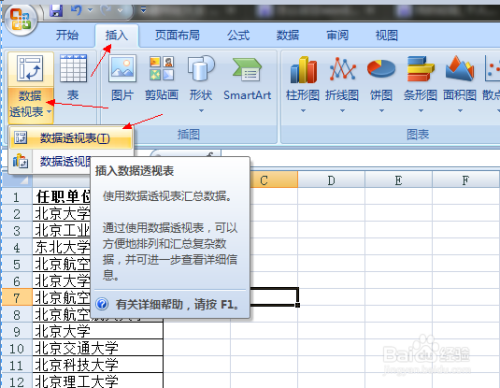Screen dimensions: 500x388
Task: Select column C header
Action: click(273, 180)
